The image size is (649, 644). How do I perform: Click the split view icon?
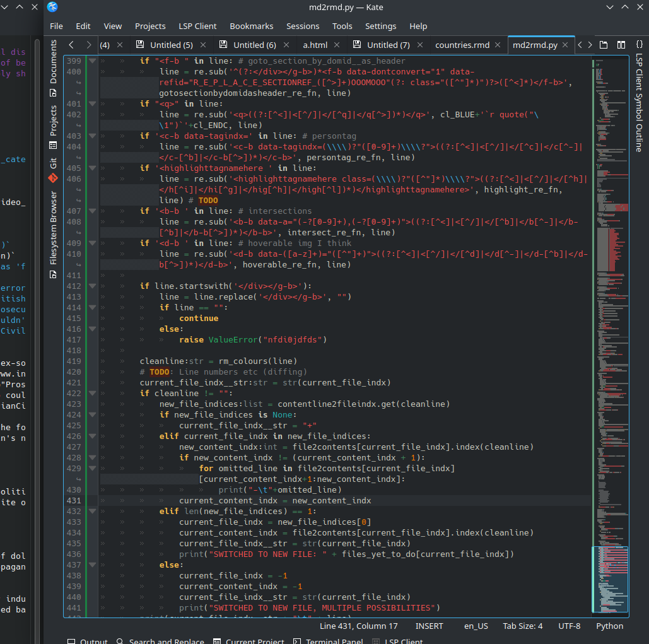(621, 45)
